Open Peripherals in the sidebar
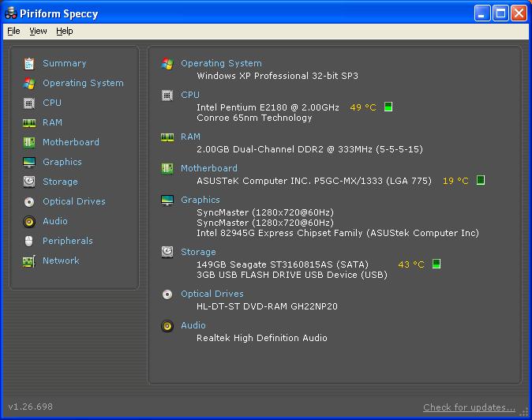The width and height of the screenshot is (532, 420). (68, 241)
